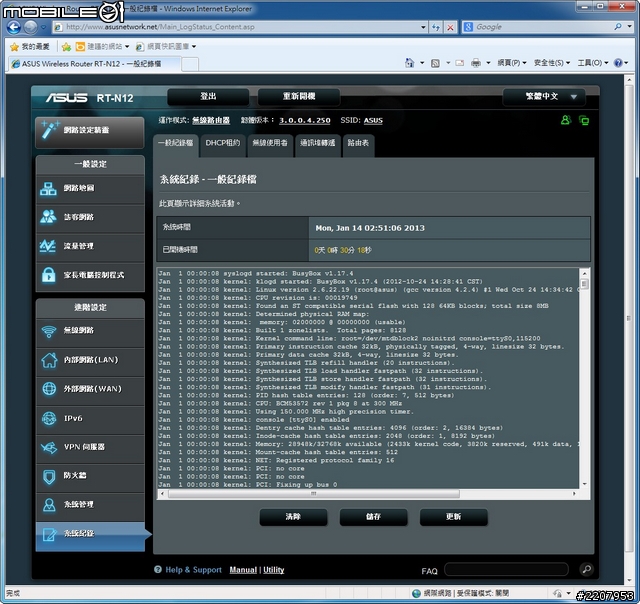Click the 網路地圖 network map icon
640x604 pixels.
click(x=49, y=189)
